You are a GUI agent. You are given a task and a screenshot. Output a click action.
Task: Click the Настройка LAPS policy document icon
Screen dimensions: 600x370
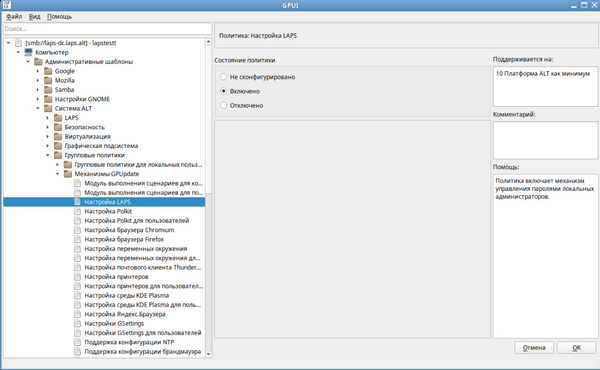coord(77,202)
